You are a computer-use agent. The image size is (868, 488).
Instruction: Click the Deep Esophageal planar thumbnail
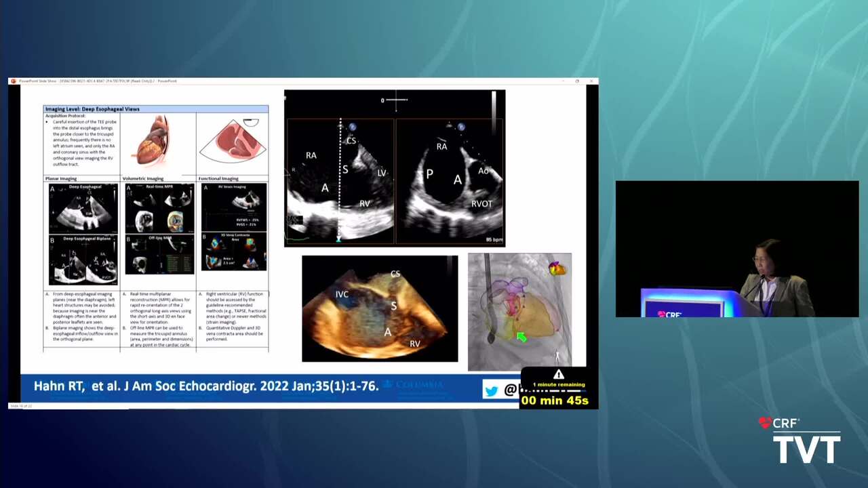point(83,207)
